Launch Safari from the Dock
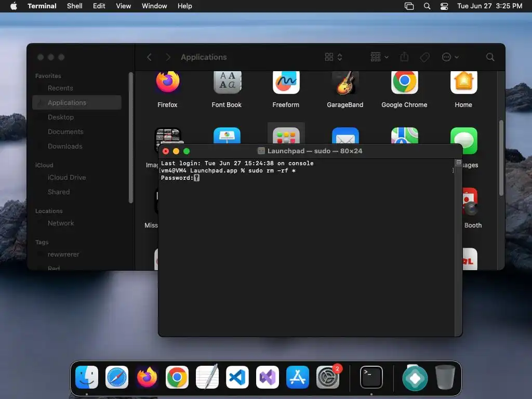 coord(117,377)
